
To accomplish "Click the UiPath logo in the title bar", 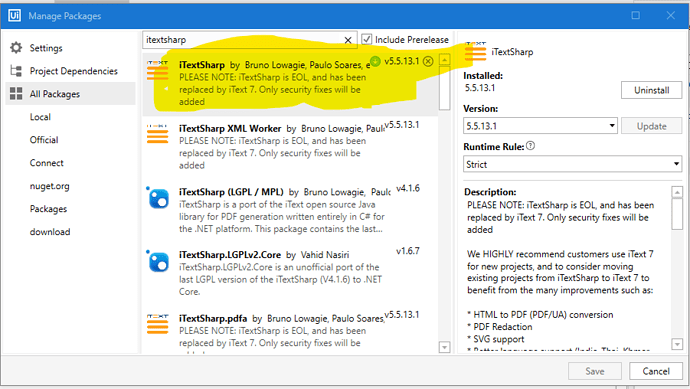I will (14, 15).
